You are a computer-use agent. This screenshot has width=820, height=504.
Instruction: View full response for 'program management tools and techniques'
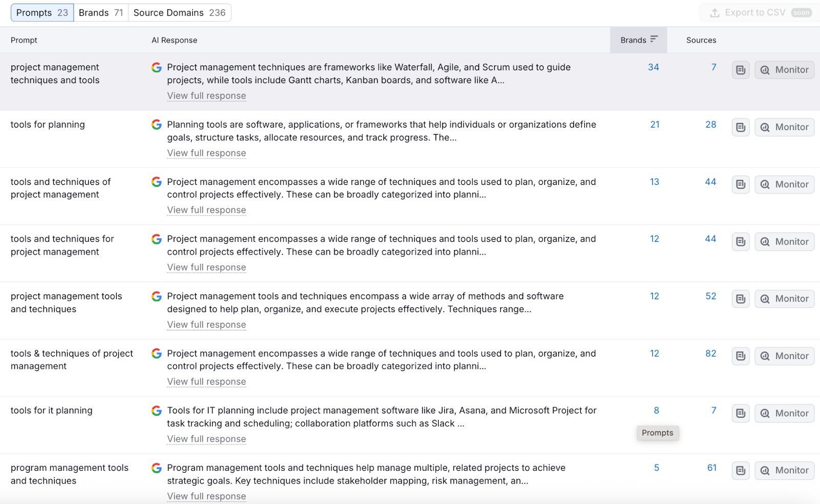pyautogui.click(x=206, y=496)
